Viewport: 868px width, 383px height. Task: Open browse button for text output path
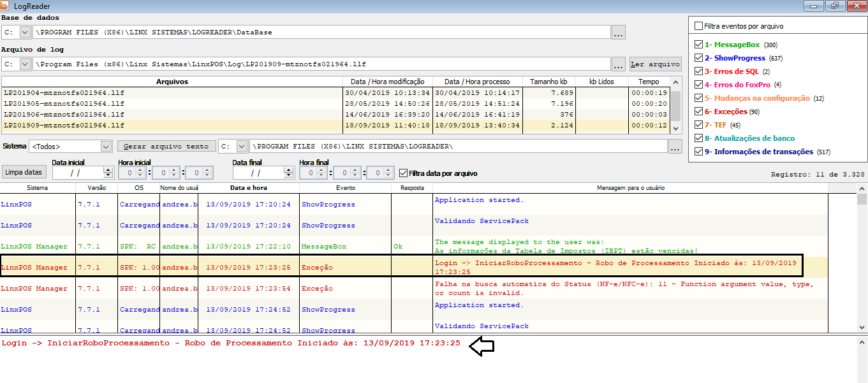675,147
